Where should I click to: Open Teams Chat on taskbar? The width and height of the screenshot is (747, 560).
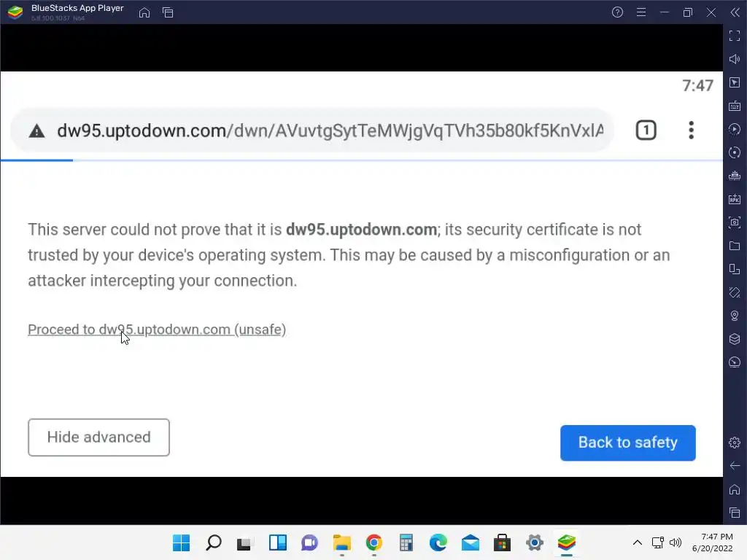[x=309, y=542]
